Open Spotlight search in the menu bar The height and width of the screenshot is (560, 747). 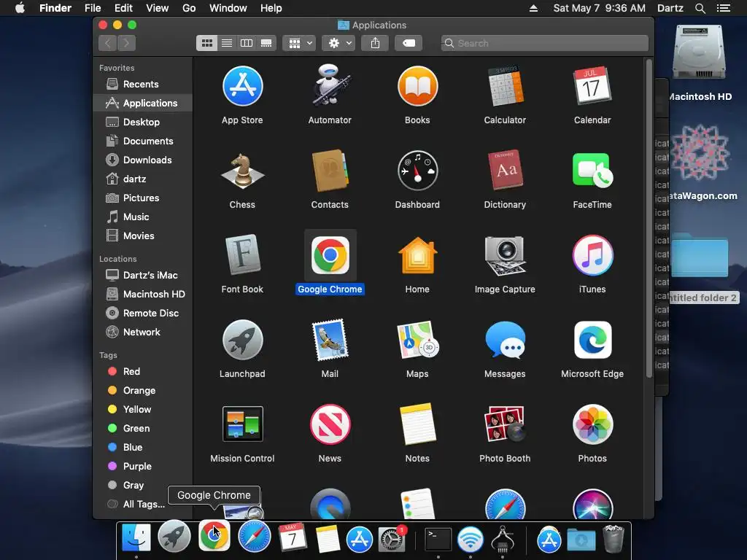(x=700, y=8)
